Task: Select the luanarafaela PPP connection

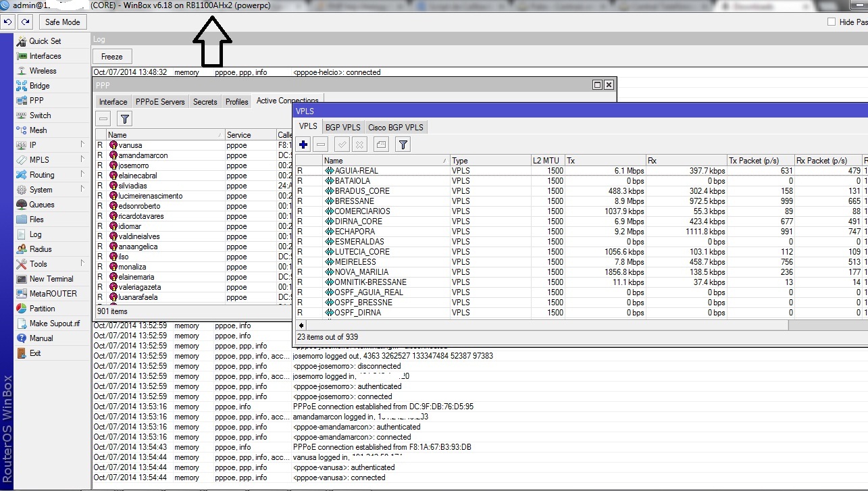Action: tap(193, 297)
